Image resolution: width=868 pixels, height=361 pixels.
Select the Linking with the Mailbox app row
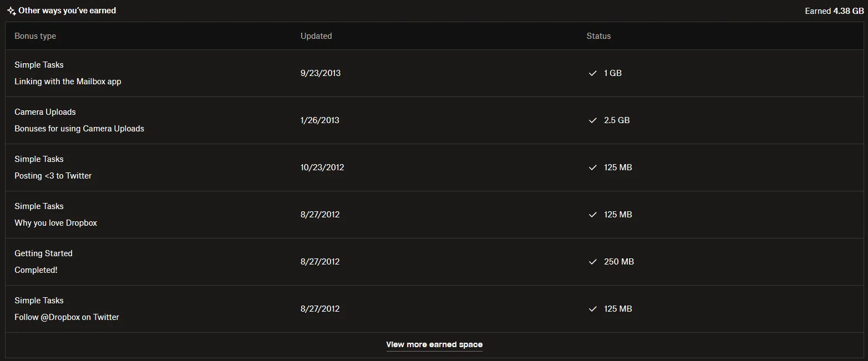tap(68, 82)
